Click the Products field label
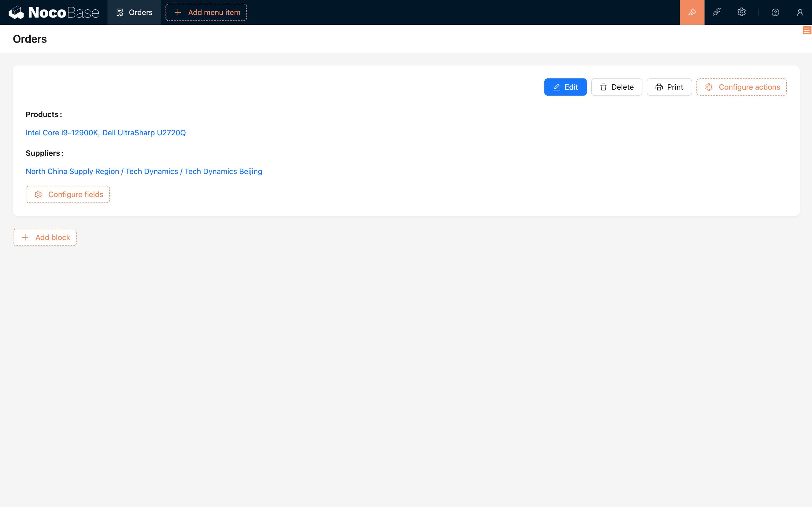 tap(44, 114)
